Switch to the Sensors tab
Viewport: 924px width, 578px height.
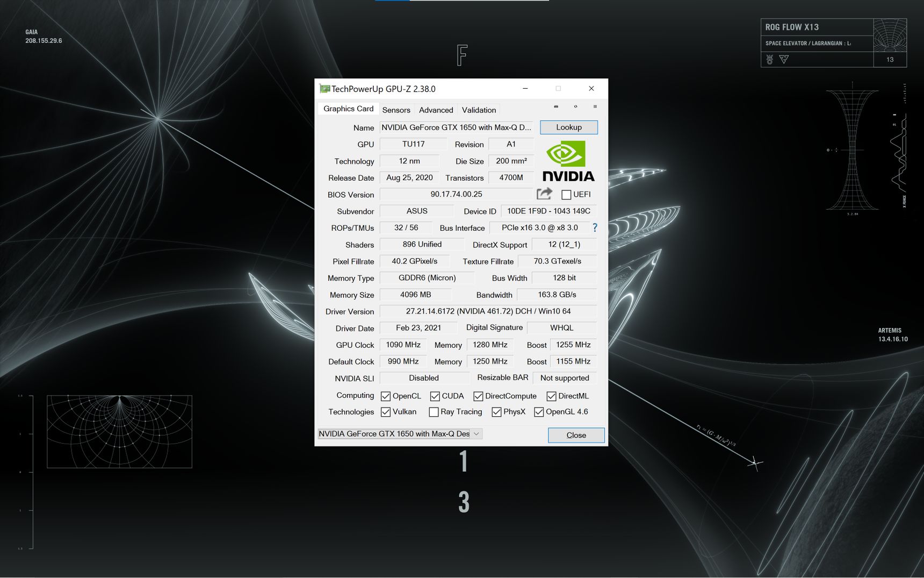[x=396, y=110]
